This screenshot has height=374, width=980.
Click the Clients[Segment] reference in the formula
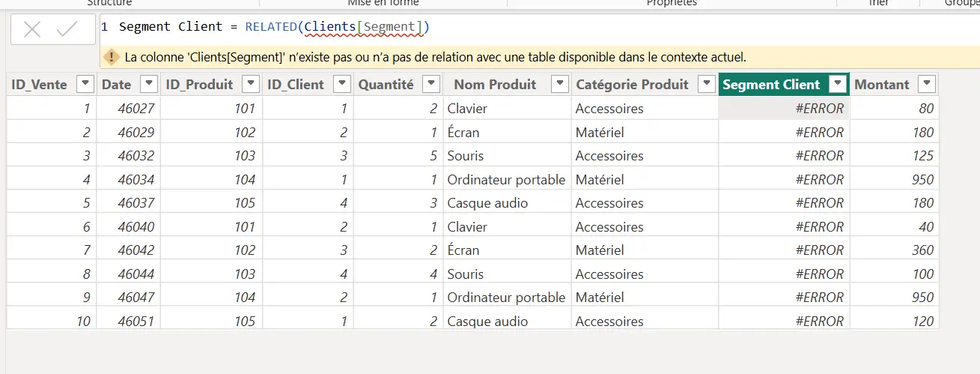[x=365, y=27]
